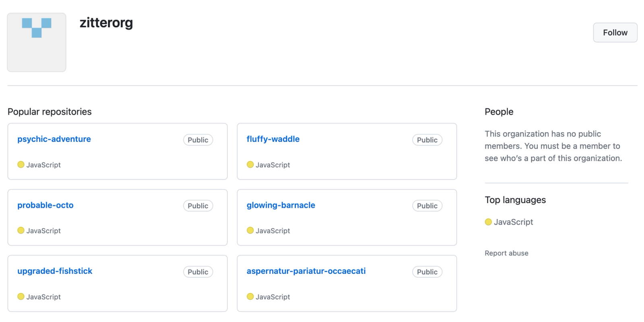Go to the glowing-barnacle repository
This screenshot has width=644, height=322.
click(281, 205)
